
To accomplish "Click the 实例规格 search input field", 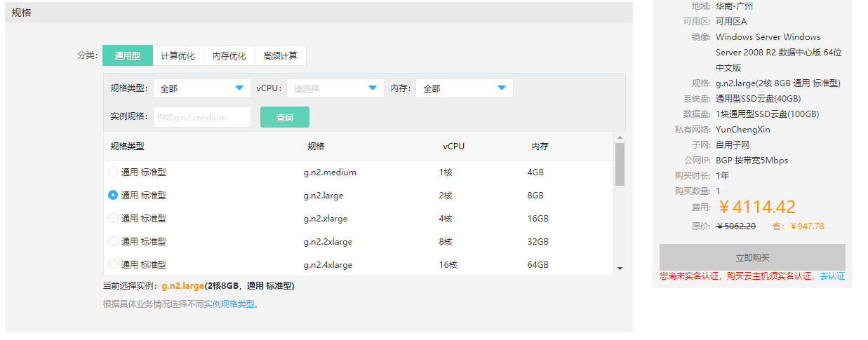I will 201,117.
